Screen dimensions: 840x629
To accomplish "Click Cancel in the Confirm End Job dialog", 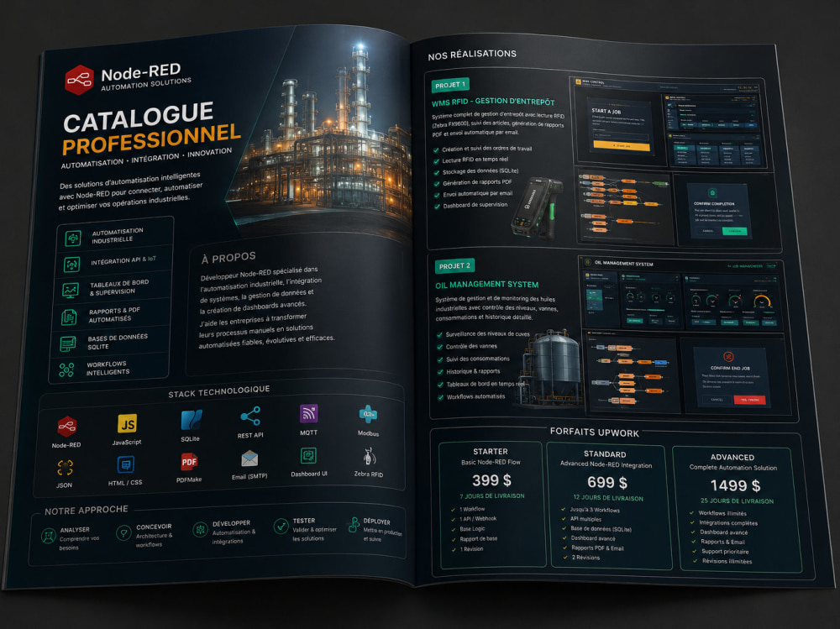I will 717,400.
